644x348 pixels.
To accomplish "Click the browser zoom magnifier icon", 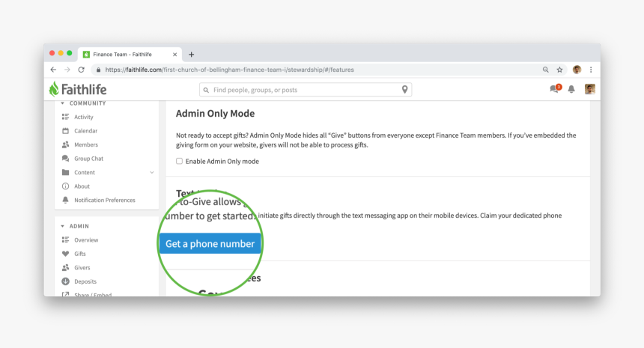I will (545, 70).
